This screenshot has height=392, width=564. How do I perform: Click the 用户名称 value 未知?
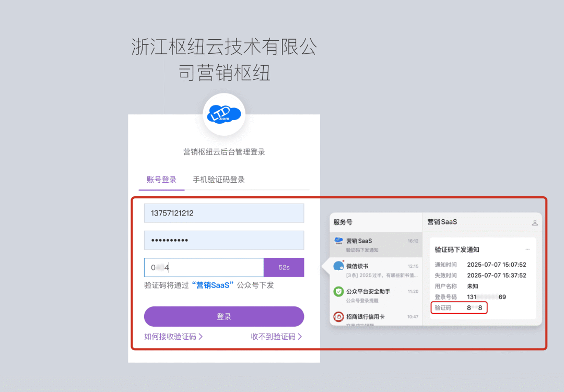472,286
